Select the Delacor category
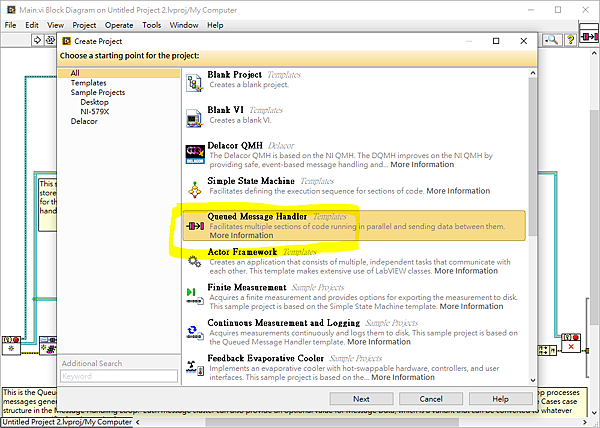The height and width of the screenshot is (428, 600). click(x=84, y=121)
